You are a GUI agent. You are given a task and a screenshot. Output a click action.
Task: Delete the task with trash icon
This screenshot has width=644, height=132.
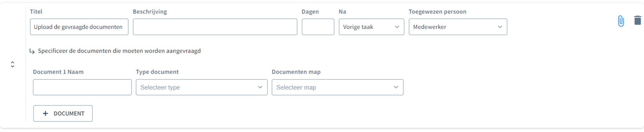point(637,20)
